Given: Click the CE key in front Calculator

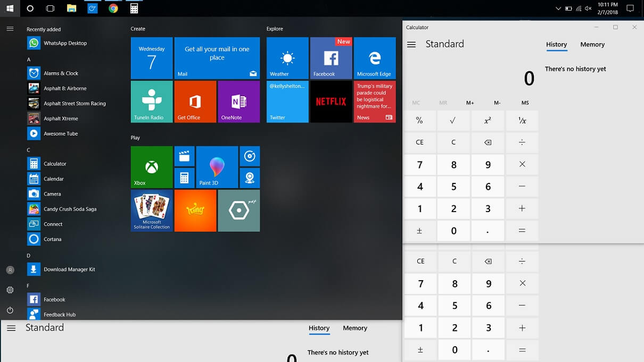Looking at the screenshot, I should [x=420, y=142].
